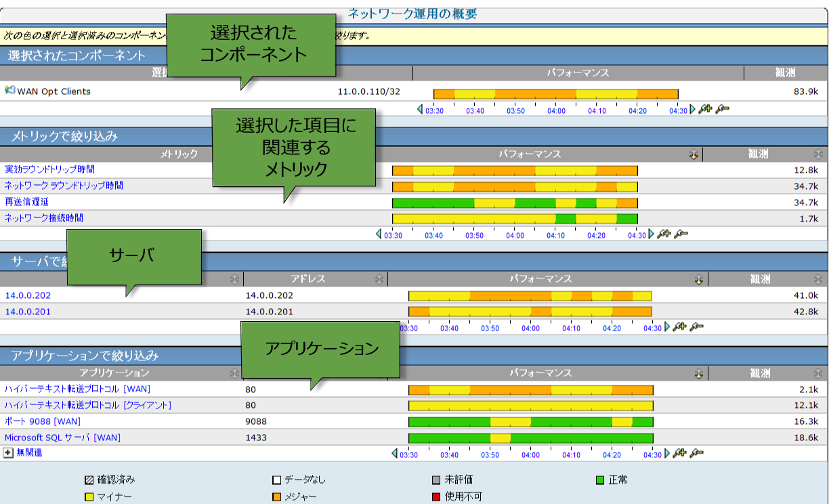Sort servers table by パフォーマンス column
Image resolution: width=829 pixels, height=504 pixels.
tap(698, 278)
